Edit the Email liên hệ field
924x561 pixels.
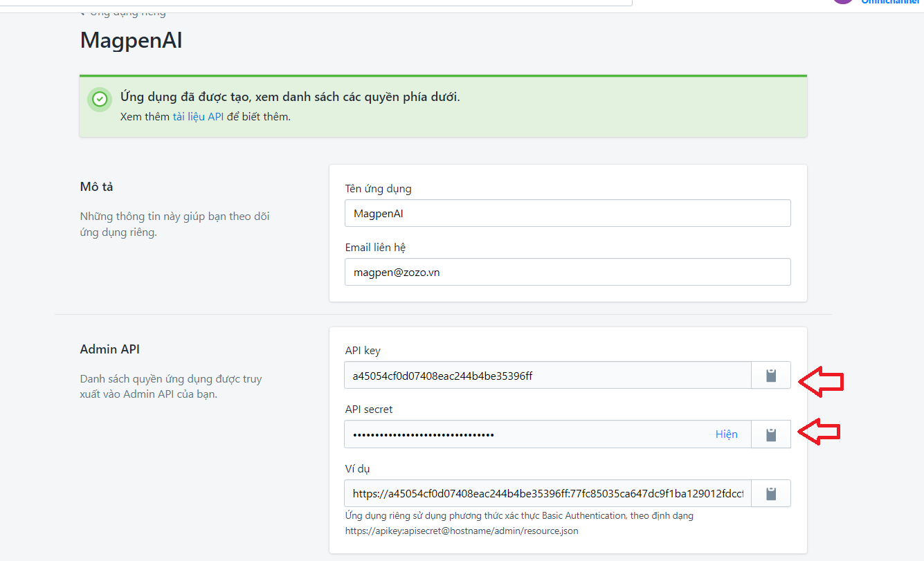click(568, 272)
